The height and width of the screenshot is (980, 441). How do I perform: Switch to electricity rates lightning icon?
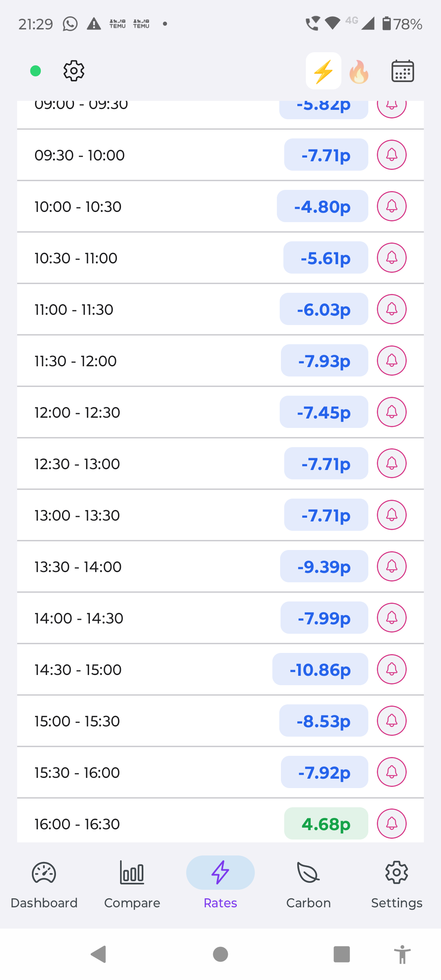point(323,71)
